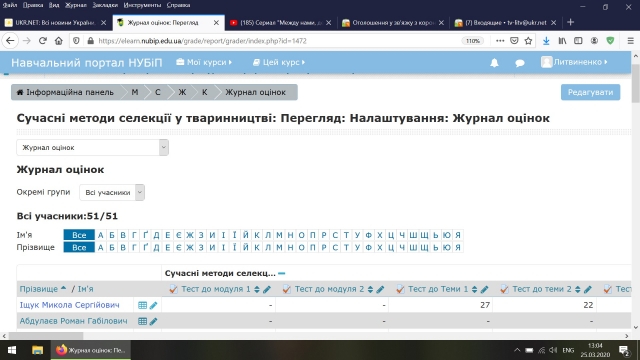Edit Тест до модуля 2 column pencil
Viewport: 640px width, 360px height.
380,289
